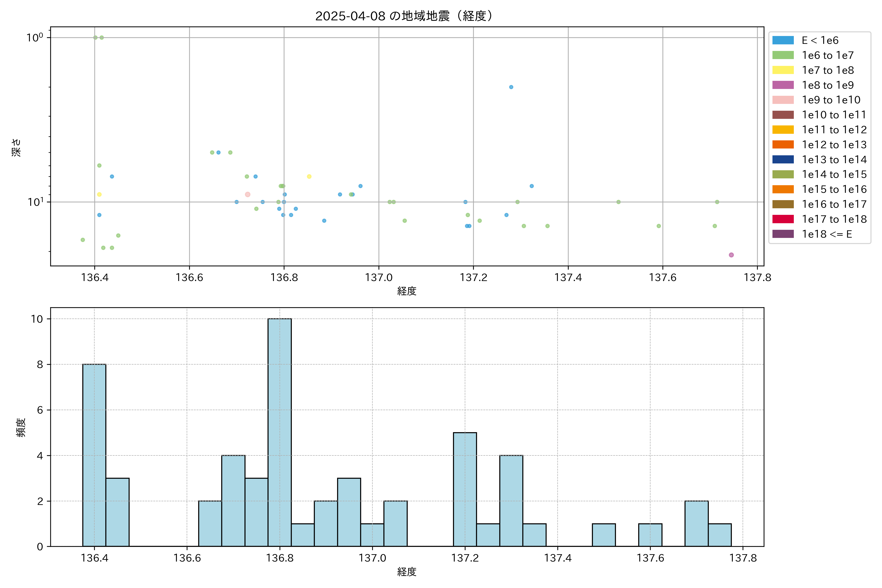Click the purple '1e18 <= E' legend swatch
The image size is (882, 588).
click(x=783, y=234)
